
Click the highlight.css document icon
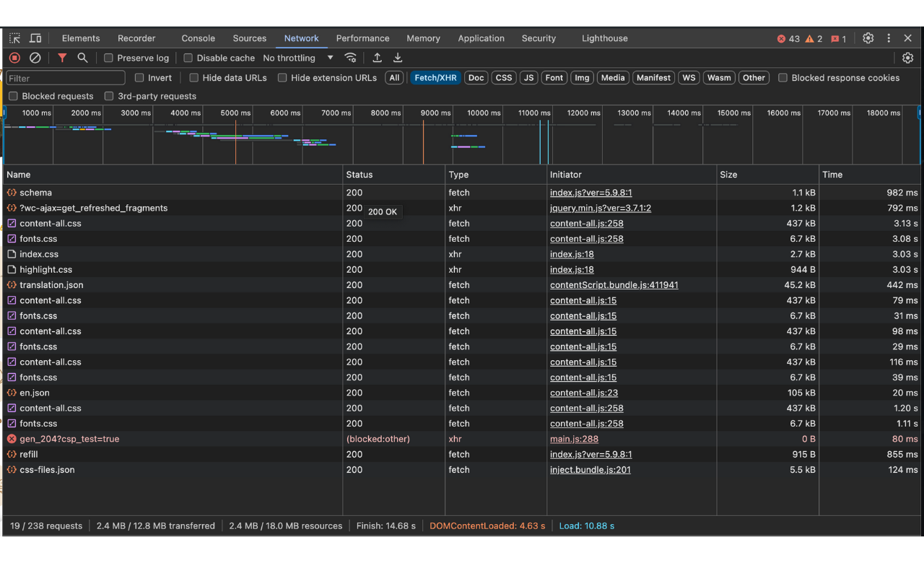pos(12,269)
